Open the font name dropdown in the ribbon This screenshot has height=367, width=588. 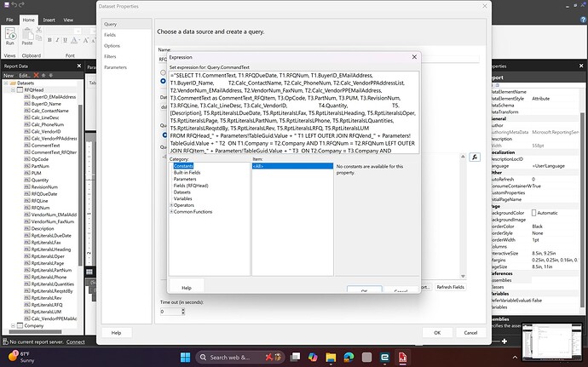(x=78, y=32)
